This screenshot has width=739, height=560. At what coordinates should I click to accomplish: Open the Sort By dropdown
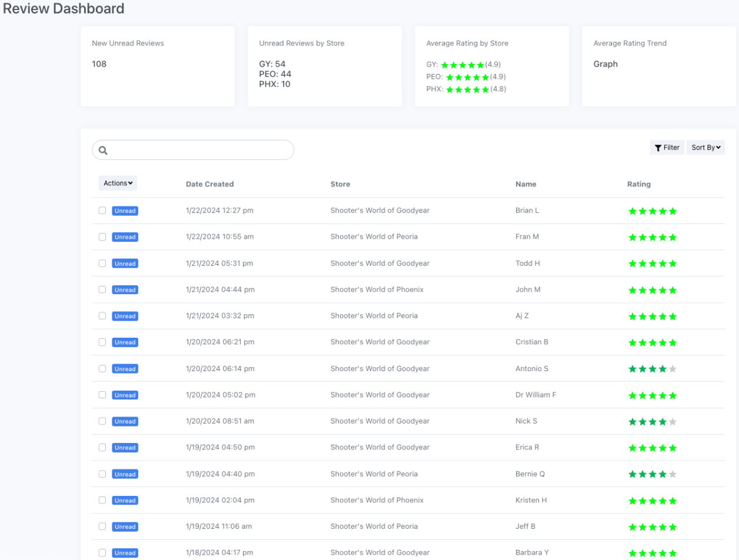tap(706, 148)
